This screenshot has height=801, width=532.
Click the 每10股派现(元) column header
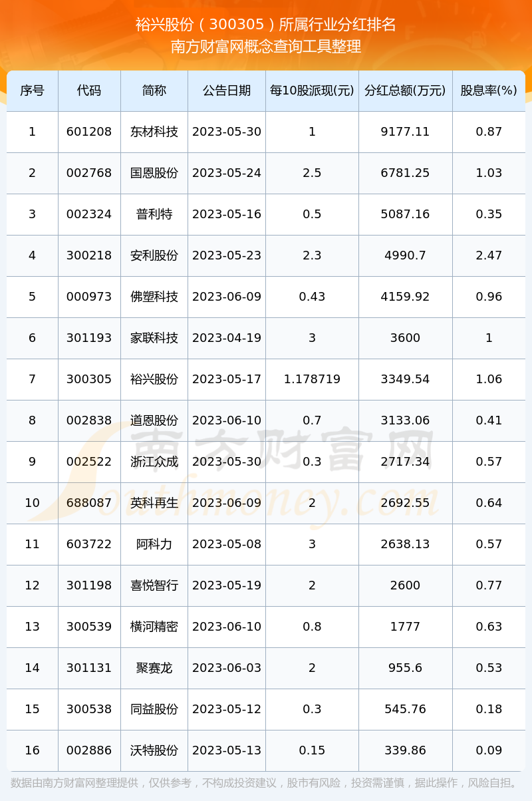(x=312, y=90)
